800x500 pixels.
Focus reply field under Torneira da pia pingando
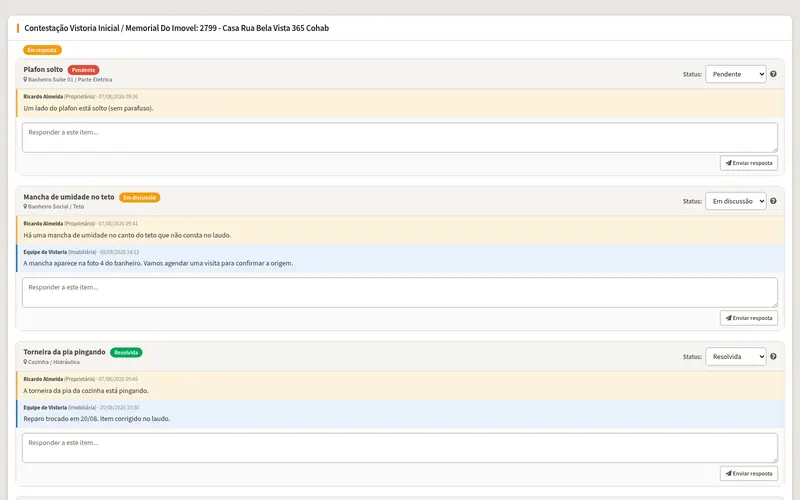coord(399,448)
